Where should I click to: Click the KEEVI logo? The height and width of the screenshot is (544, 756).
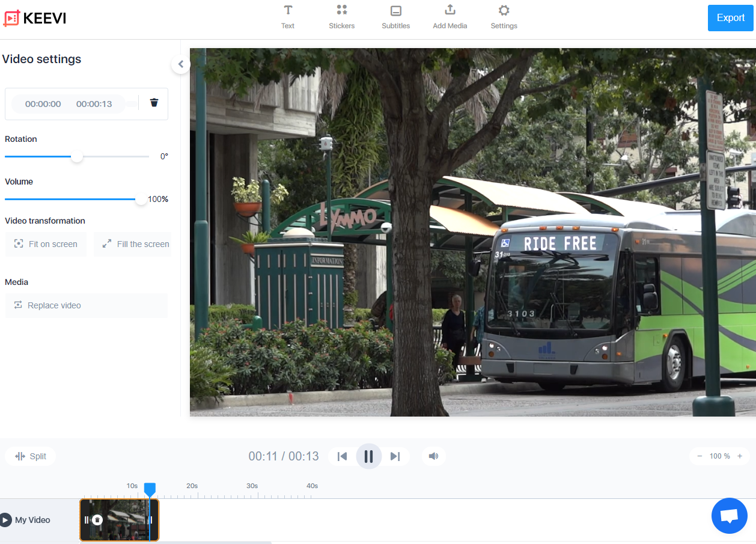[35, 18]
